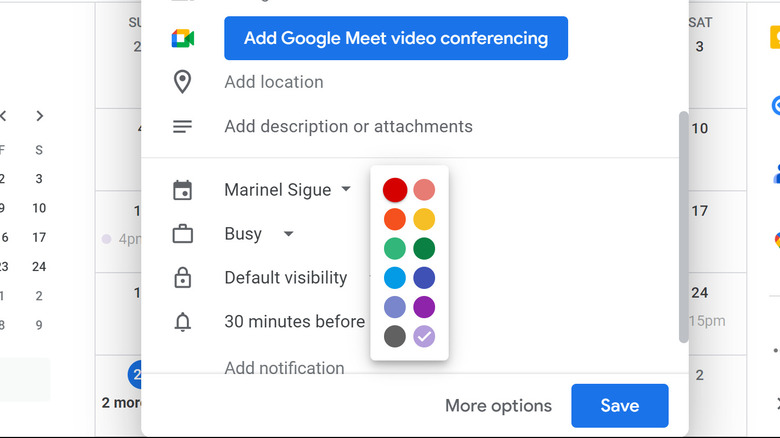Choose the graphite gray color option
Image resolution: width=780 pixels, height=438 pixels.
395,336
